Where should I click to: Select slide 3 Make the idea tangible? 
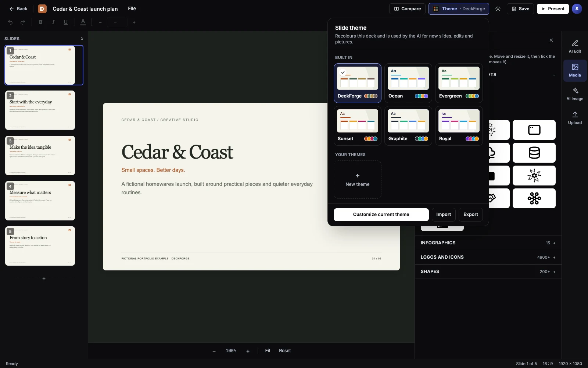40,156
